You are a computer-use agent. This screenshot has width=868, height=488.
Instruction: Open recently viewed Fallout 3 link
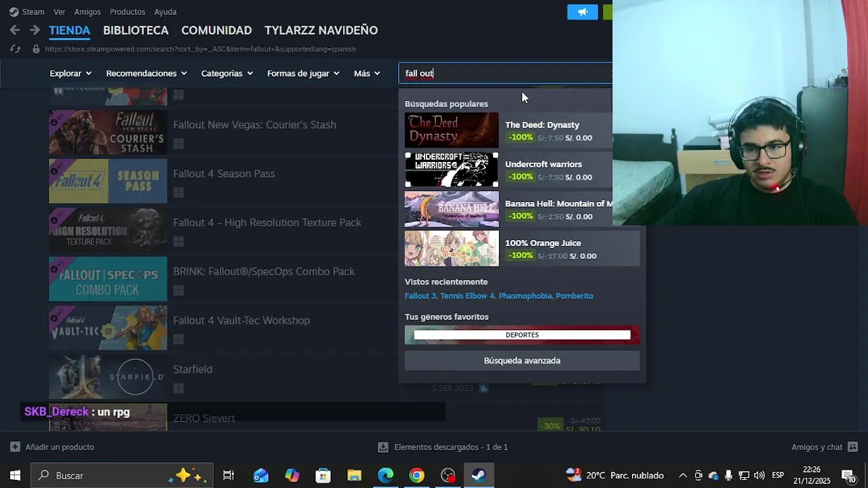420,296
